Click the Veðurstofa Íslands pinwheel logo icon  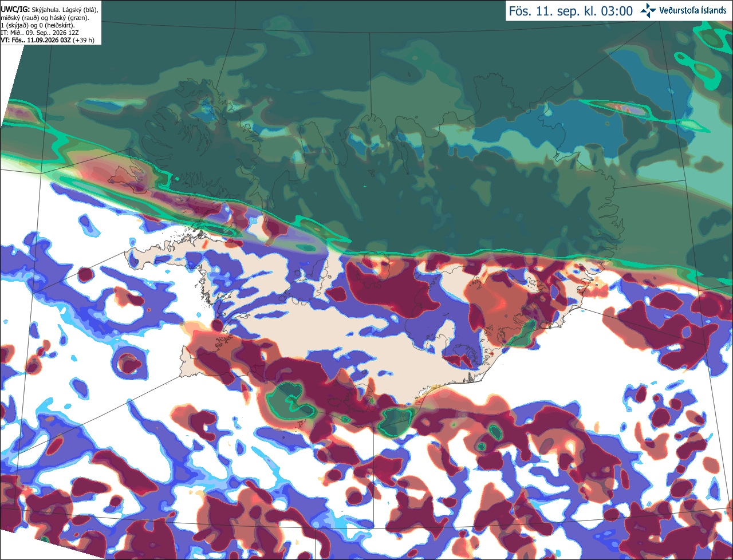[649, 10]
